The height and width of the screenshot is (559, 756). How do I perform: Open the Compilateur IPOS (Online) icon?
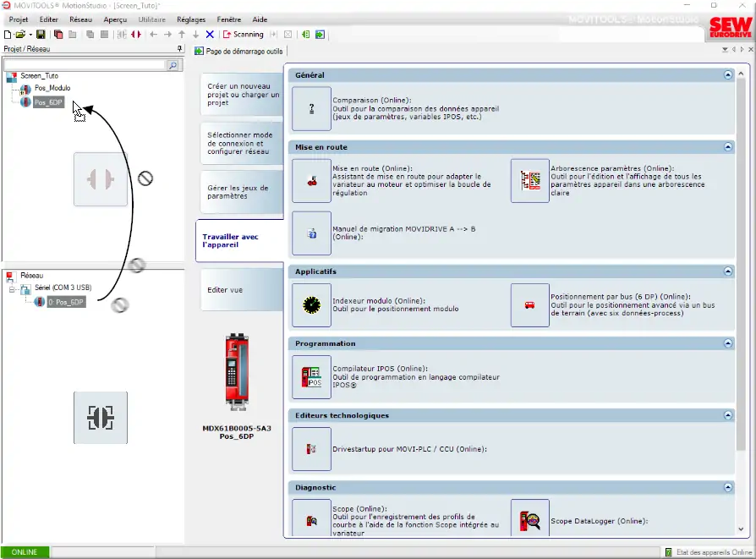tap(311, 377)
